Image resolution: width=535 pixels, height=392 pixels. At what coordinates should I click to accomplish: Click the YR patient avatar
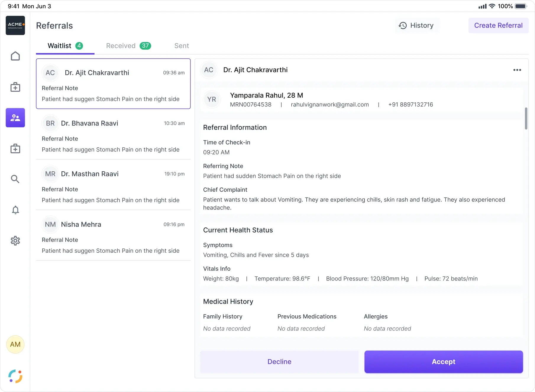[x=212, y=99]
